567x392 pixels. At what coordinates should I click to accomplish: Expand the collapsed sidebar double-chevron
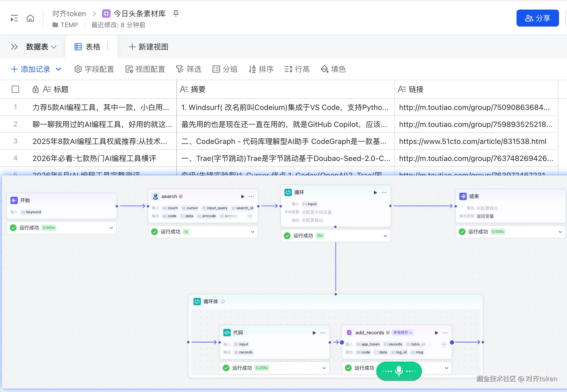(14, 47)
